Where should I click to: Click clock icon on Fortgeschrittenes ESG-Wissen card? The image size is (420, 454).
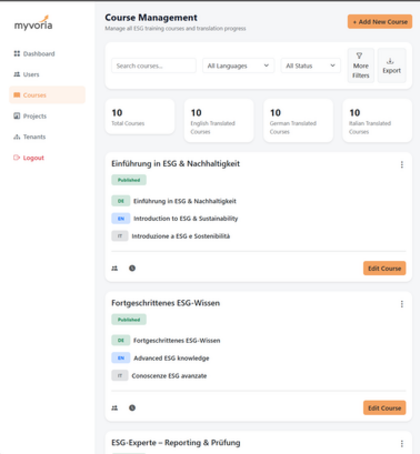(x=132, y=408)
